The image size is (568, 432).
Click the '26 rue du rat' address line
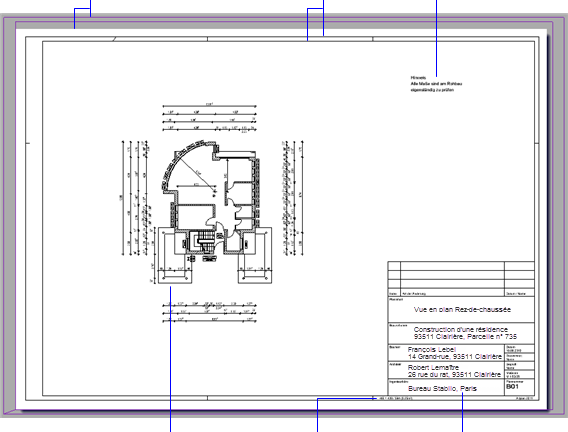click(x=455, y=374)
